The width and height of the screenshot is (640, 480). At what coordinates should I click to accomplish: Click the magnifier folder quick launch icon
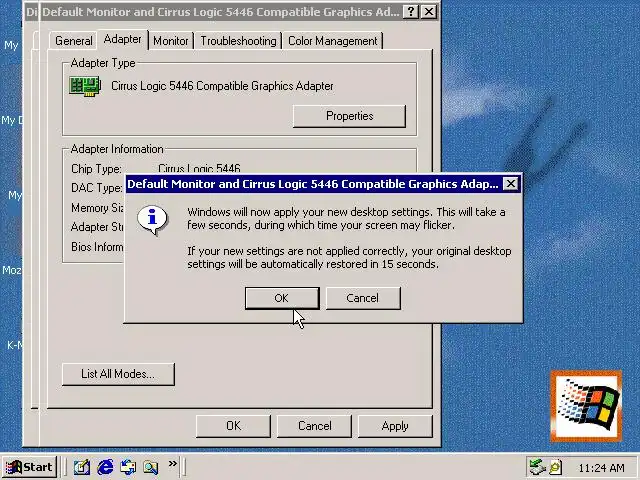(151, 467)
